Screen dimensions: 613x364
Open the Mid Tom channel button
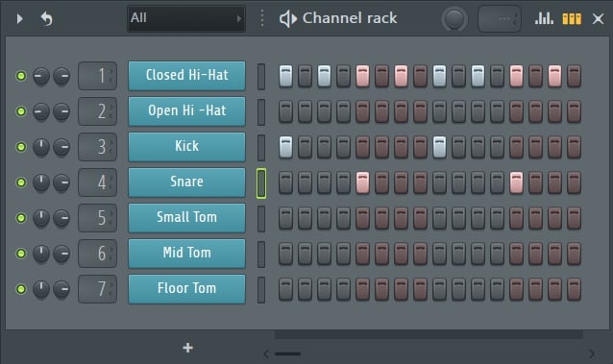tap(186, 254)
